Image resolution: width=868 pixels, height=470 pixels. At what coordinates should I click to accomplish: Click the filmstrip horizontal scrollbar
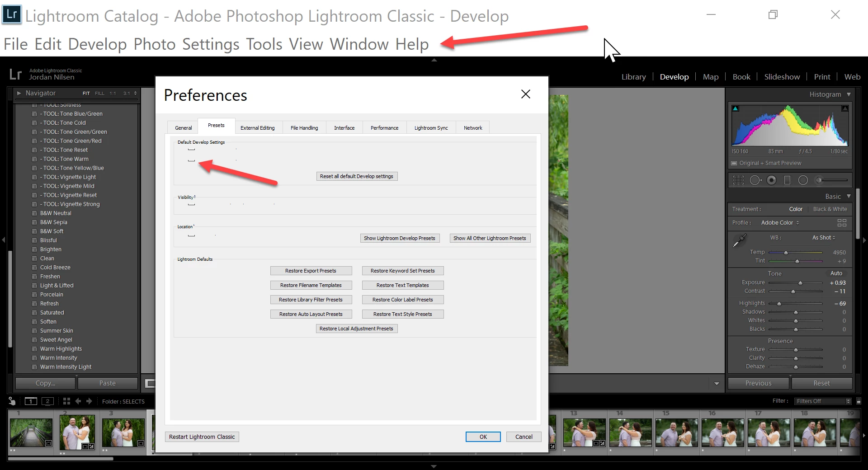(x=61, y=459)
